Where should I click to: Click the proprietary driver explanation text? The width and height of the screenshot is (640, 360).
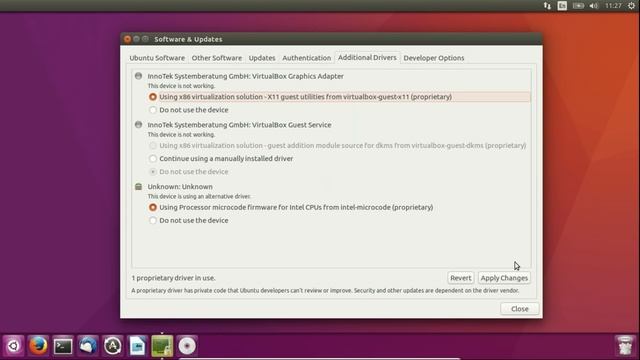pos(325,291)
